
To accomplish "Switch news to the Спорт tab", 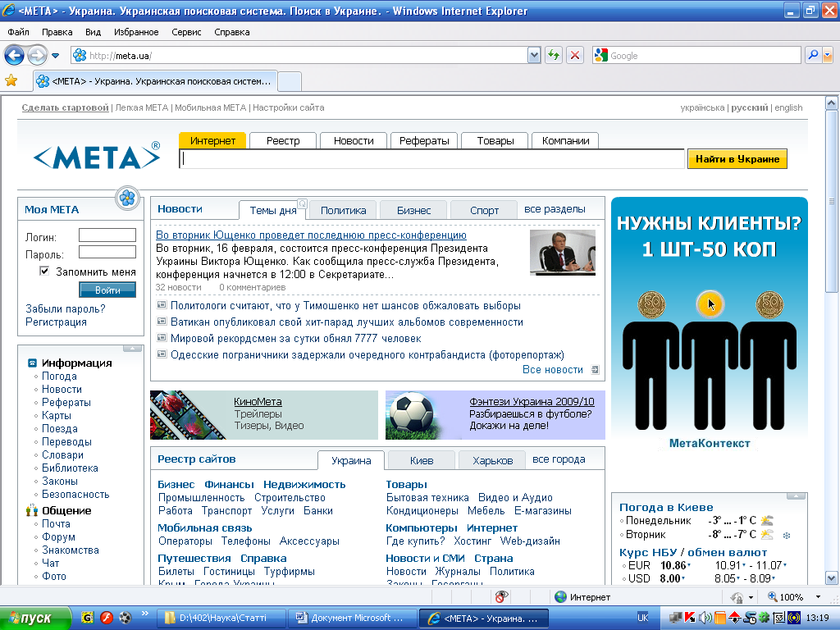I will pyautogui.click(x=484, y=211).
